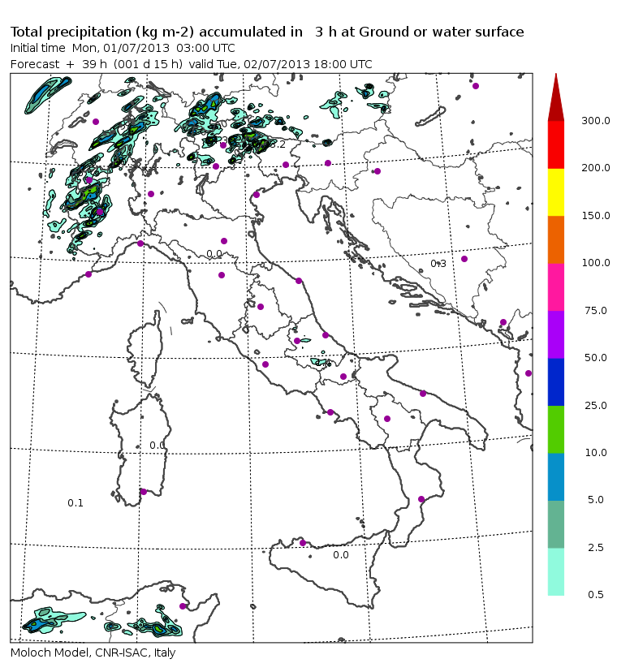
Task: Click the 2.5 legend label
Action: [596, 547]
